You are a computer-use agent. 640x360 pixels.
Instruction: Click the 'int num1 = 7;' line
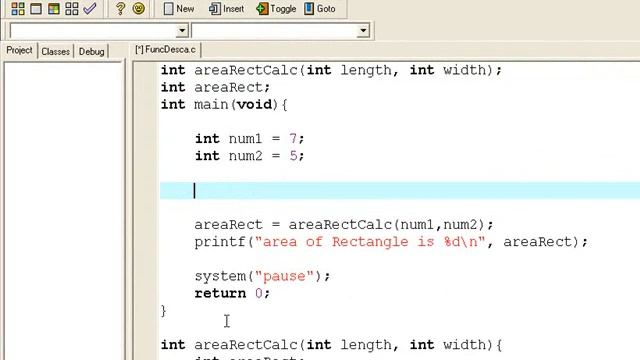(x=249, y=139)
